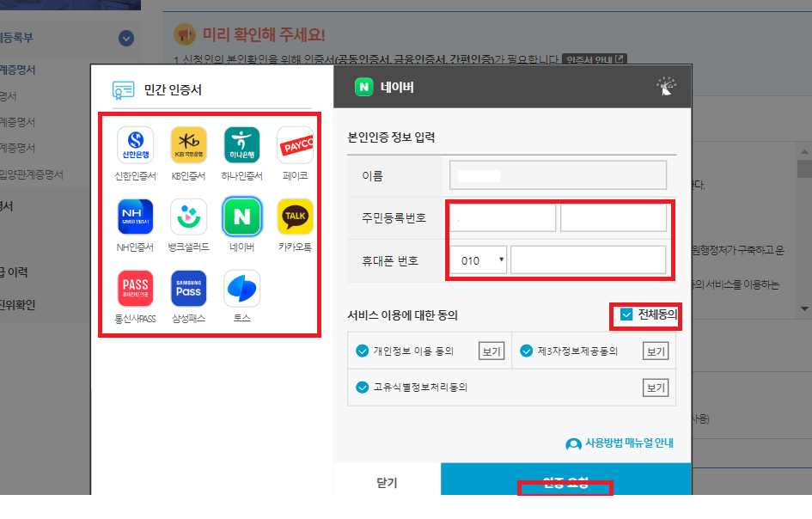Image resolution: width=812 pixels, height=519 pixels.
Task: Choose the Banksalad authentication icon
Action: click(188, 217)
